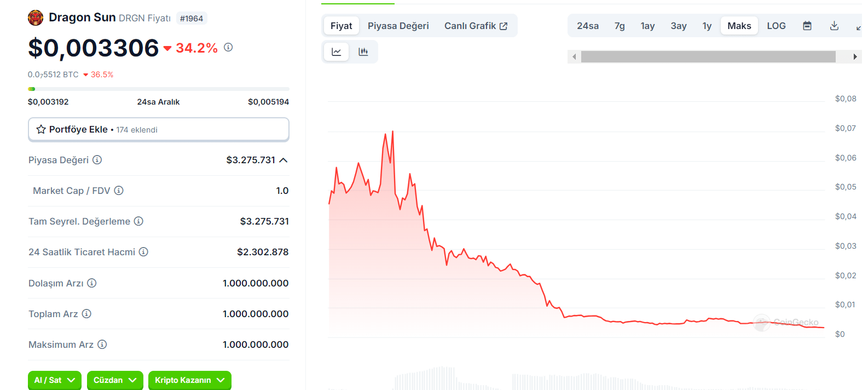Toggle LOG scale on chart
This screenshot has width=868, height=390.
click(776, 26)
